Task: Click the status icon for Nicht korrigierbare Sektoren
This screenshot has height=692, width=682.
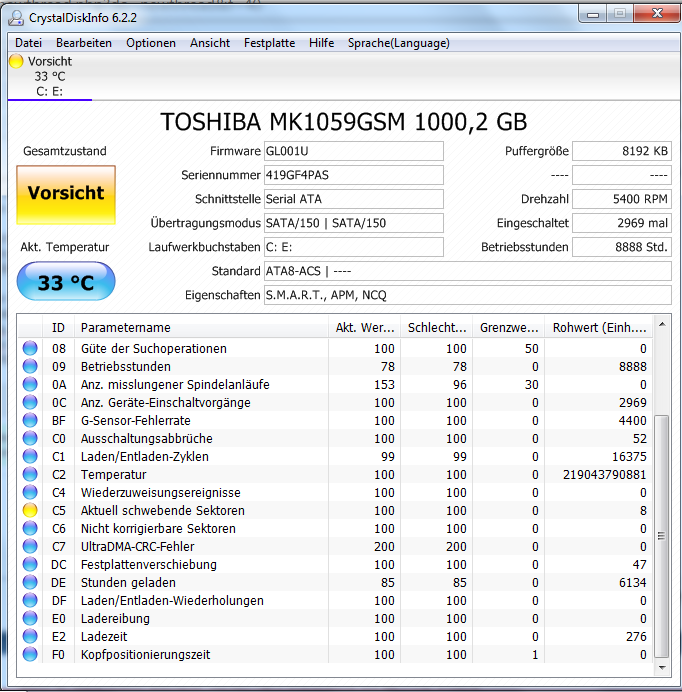Action: pos(30,528)
